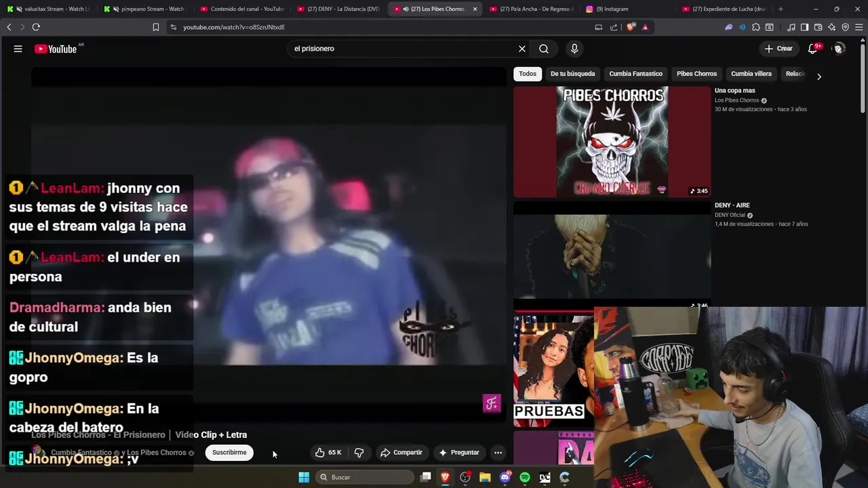Go to the YouTube home logo
Image resolution: width=868 pixels, height=488 pixels.
pos(56,49)
